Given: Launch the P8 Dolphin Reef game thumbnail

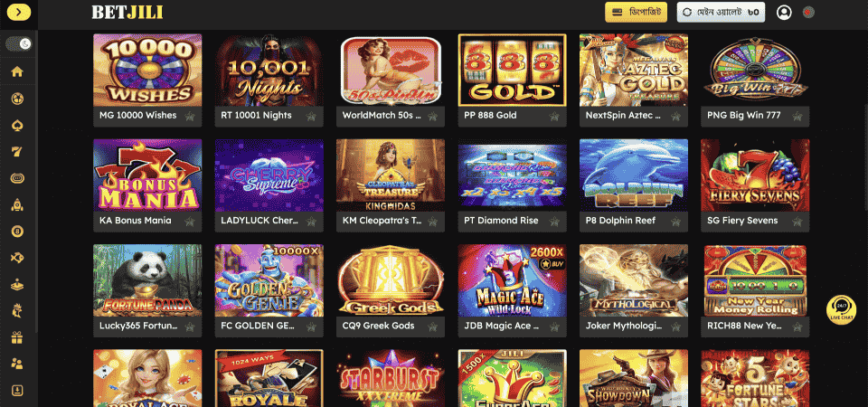Looking at the screenshot, I should 633,175.
